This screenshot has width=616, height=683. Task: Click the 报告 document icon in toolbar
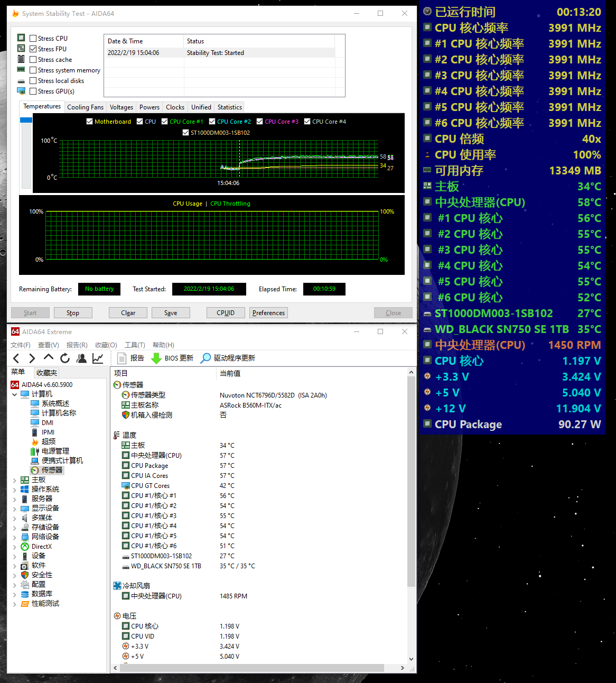[x=122, y=358]
